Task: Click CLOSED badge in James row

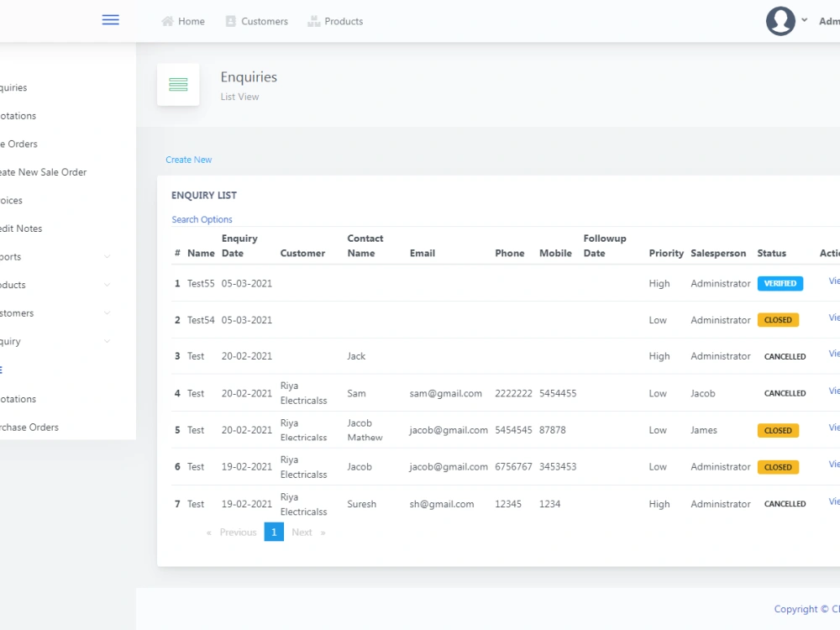Action: (778, 431)
